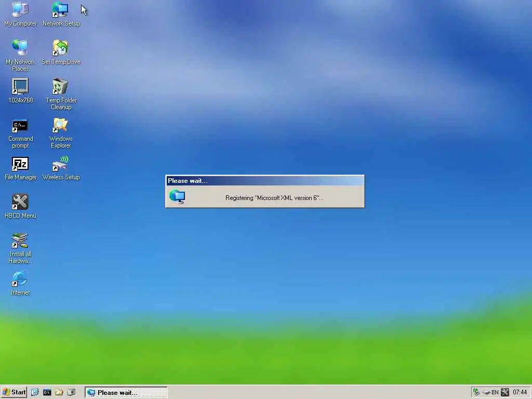Launch the Network Setup shortcut
Viewport: 532px width, 399px height.
(61, 14)
